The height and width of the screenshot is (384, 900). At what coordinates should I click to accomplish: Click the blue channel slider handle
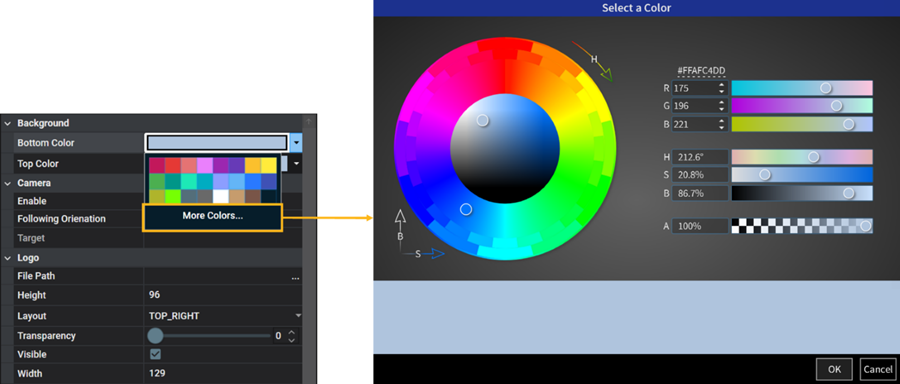tap(848, 124)
